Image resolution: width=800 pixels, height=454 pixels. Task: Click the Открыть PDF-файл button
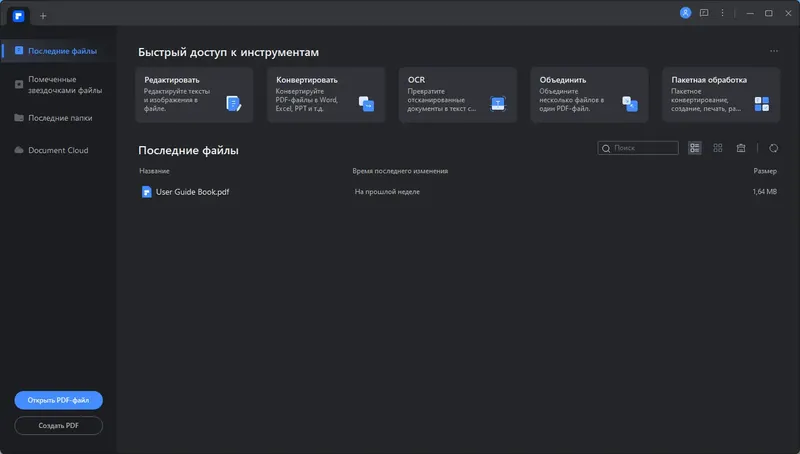59,400
